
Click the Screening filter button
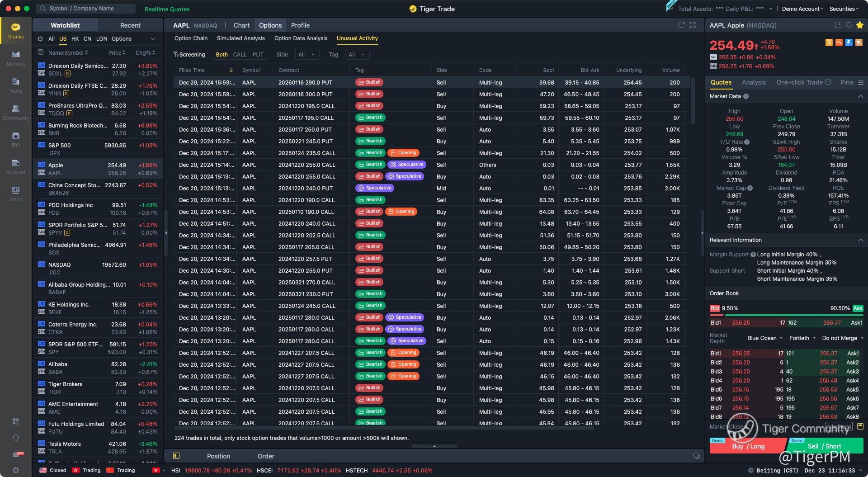point(189,55)
